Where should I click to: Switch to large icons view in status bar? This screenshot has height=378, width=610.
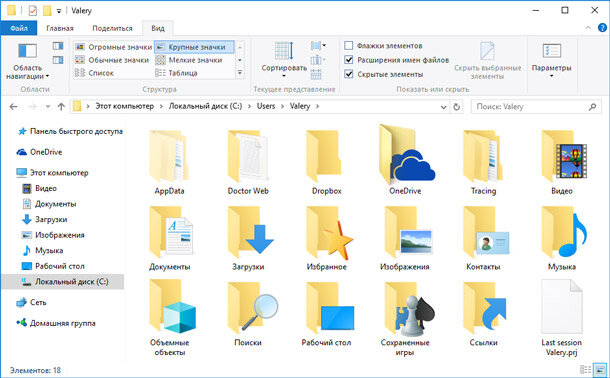point(600,369)
